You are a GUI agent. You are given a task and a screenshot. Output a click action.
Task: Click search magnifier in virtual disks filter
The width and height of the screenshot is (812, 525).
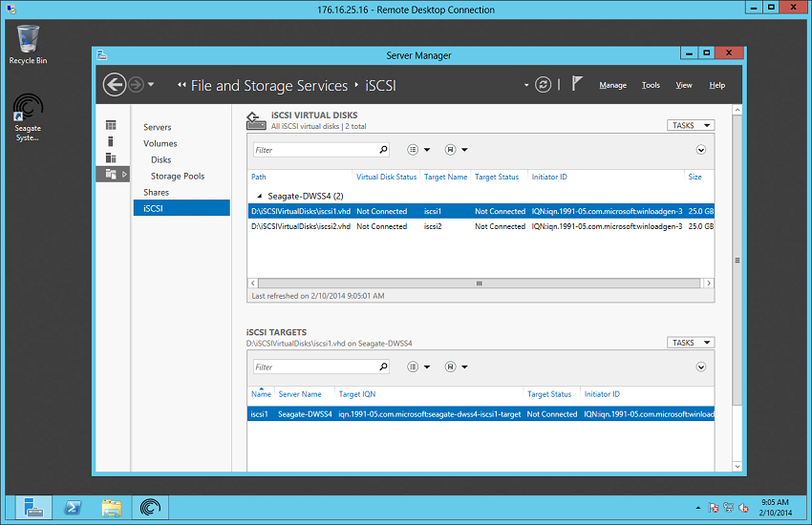[383, 150]
